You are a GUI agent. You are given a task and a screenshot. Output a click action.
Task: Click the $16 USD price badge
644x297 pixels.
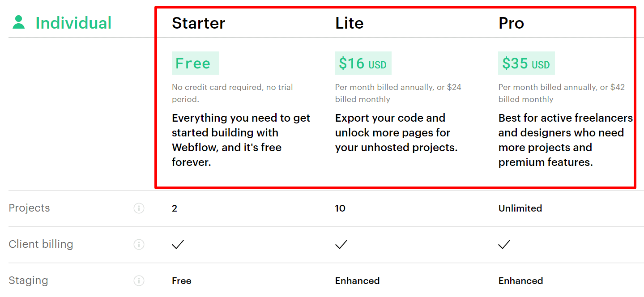363,64
